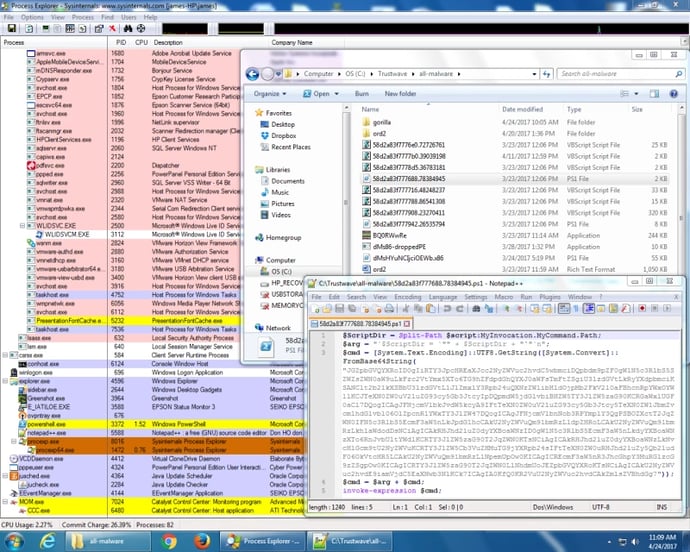The image size is (690, 552).
Task: Click the crosshair Find Window's Process icon
Action: [x=140, y=29]
